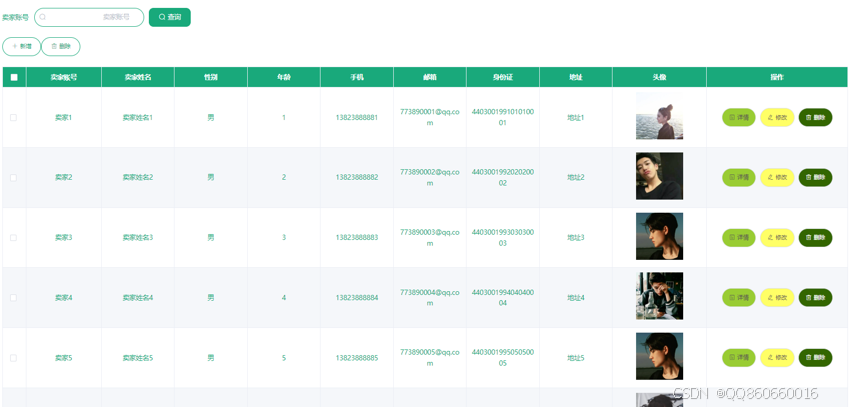
Task: Focus the 卖家账号 search input field
Action: pos(89,17)
